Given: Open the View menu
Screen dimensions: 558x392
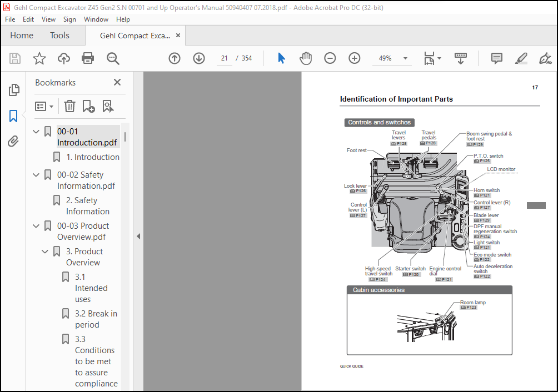Looking at the screenshot, I should [48, 19].
